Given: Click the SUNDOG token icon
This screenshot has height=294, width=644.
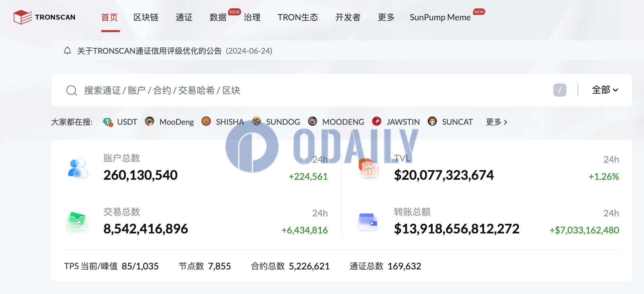Looking at the screenshot, I should click(x=257, y=121).
